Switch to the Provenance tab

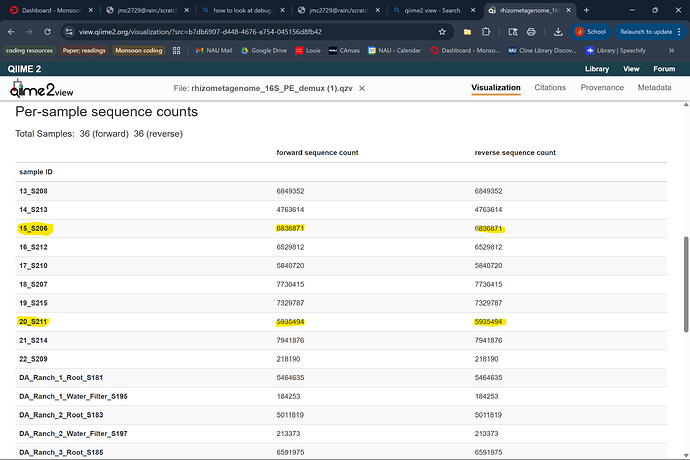(x=602, y=88)
